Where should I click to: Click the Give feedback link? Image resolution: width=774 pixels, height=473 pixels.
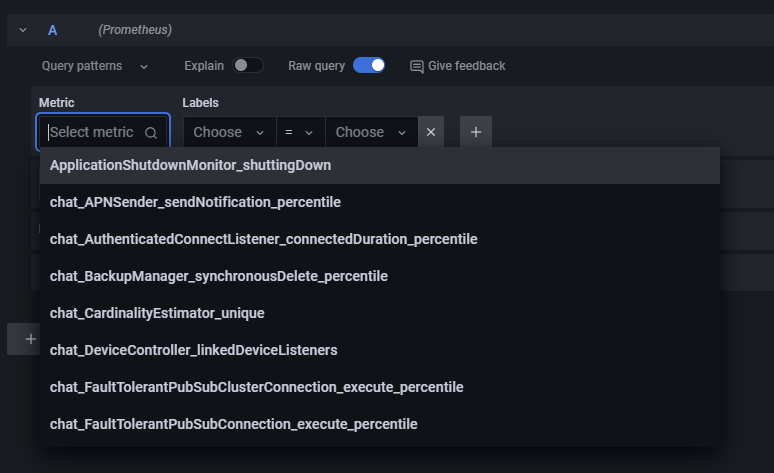coord(466,66)
